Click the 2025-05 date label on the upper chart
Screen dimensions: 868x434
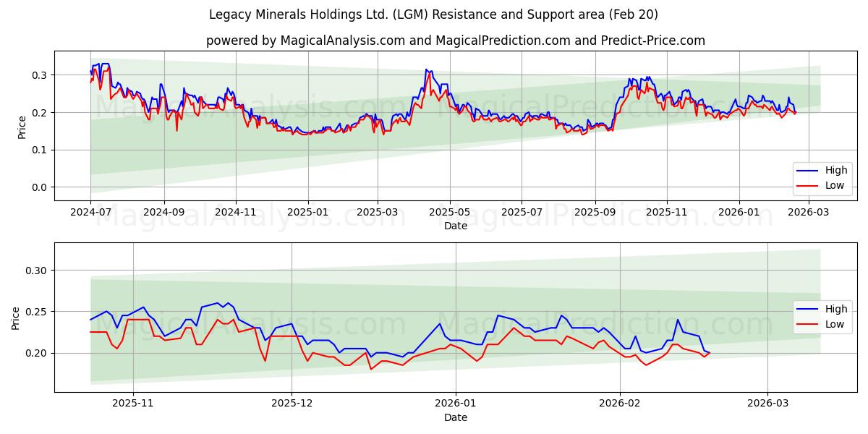pos(450,213)
